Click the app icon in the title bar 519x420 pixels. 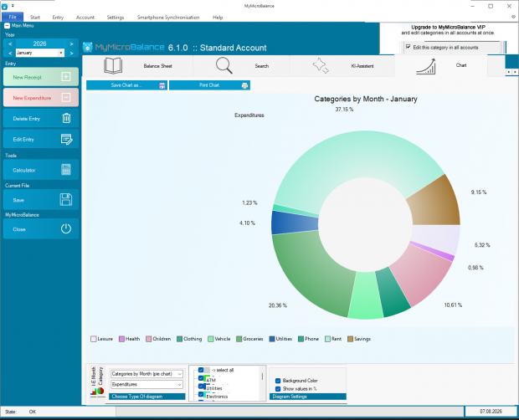click(x=4, y=7)
